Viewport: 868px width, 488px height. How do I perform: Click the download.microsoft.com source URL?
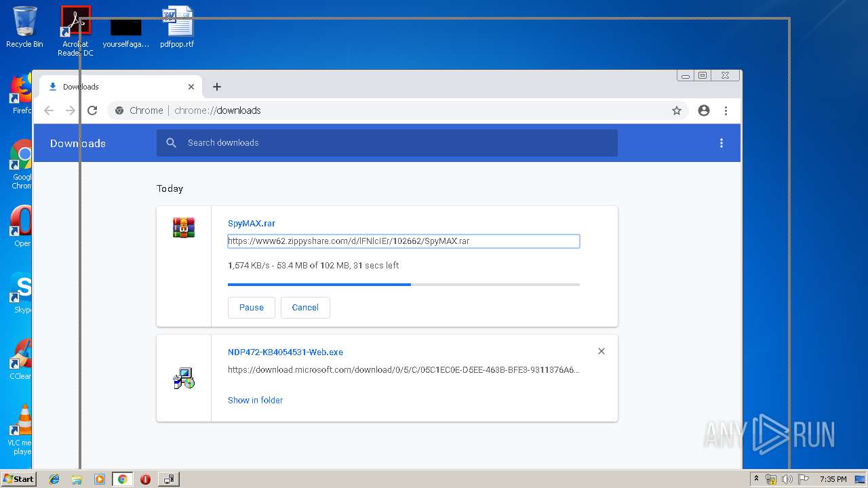[x=403, y=370]
